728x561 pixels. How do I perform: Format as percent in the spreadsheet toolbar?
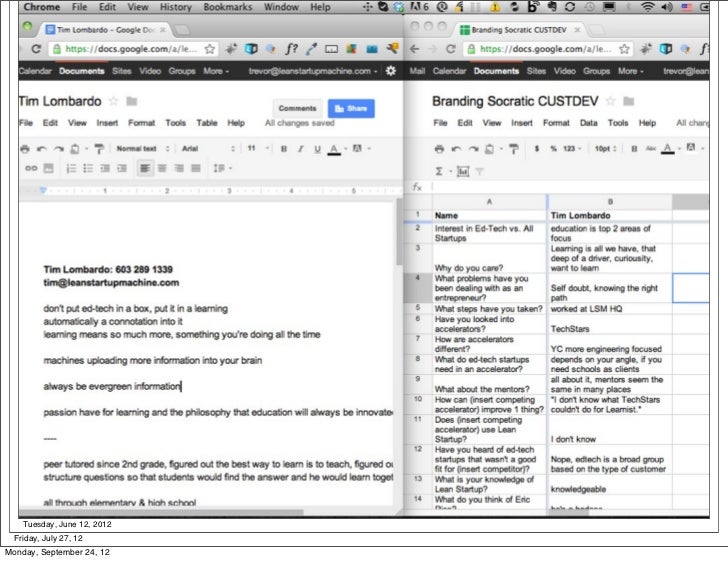coord(553,149)
